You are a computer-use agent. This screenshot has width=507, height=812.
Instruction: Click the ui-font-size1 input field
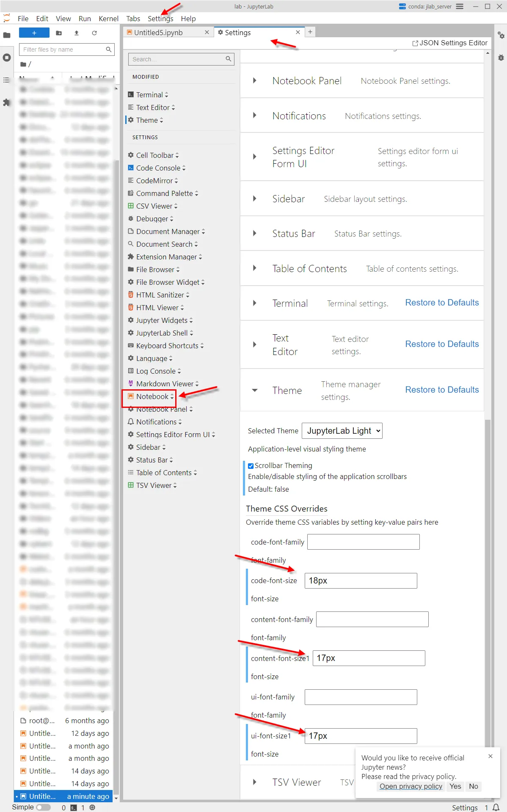click(x=361, y=736)
